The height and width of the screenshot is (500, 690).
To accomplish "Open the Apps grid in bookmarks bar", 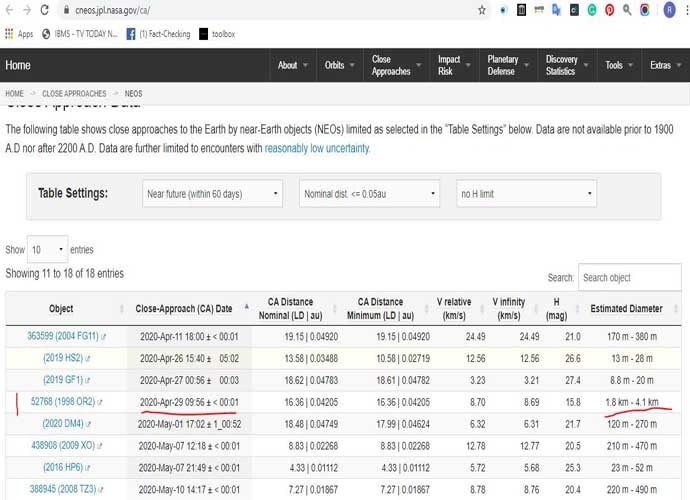I will [x=18, y=33].
